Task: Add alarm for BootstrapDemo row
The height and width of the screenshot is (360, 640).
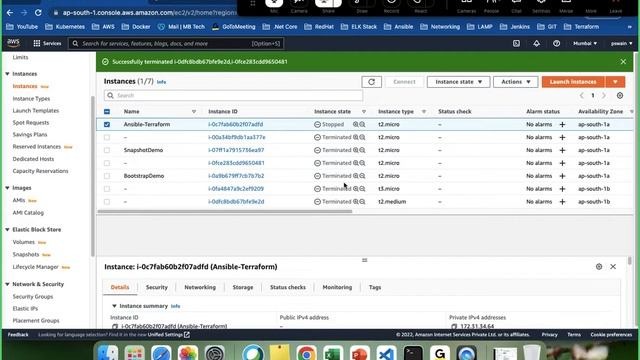Action: (562, 176)
